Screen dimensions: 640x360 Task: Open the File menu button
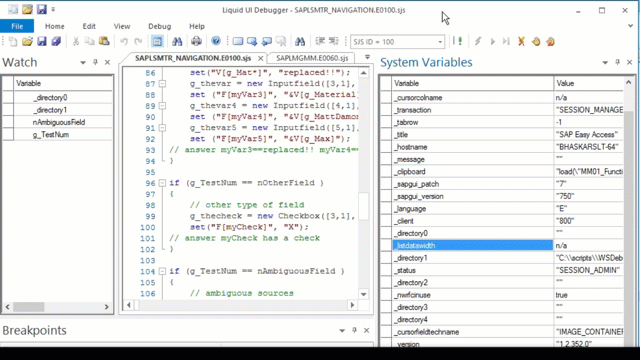17,26
